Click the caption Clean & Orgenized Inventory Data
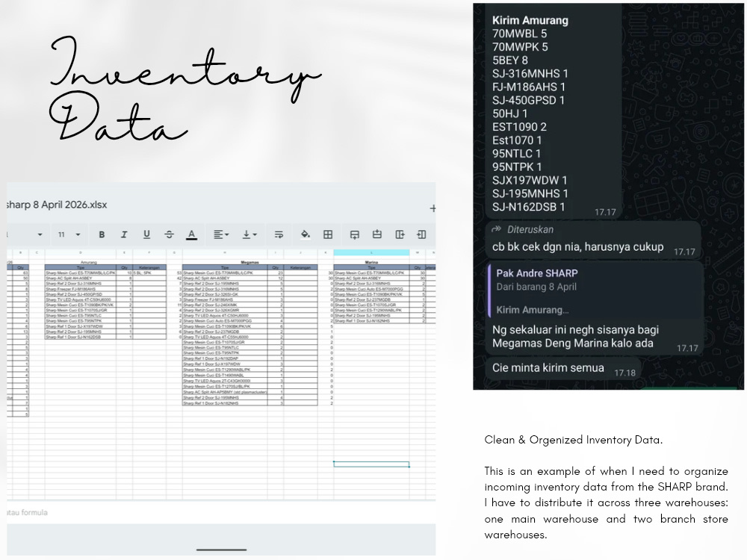 (x=573, y=440)
